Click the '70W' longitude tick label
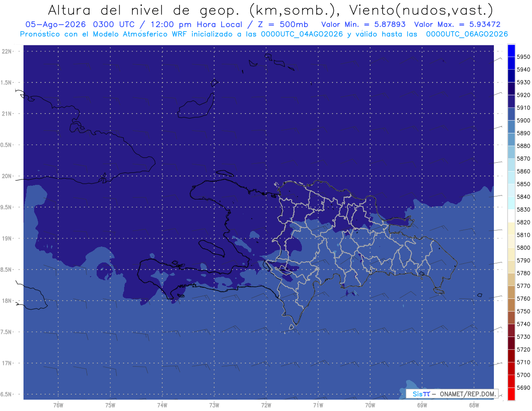 pyautogui.click(x=370, y=405)
